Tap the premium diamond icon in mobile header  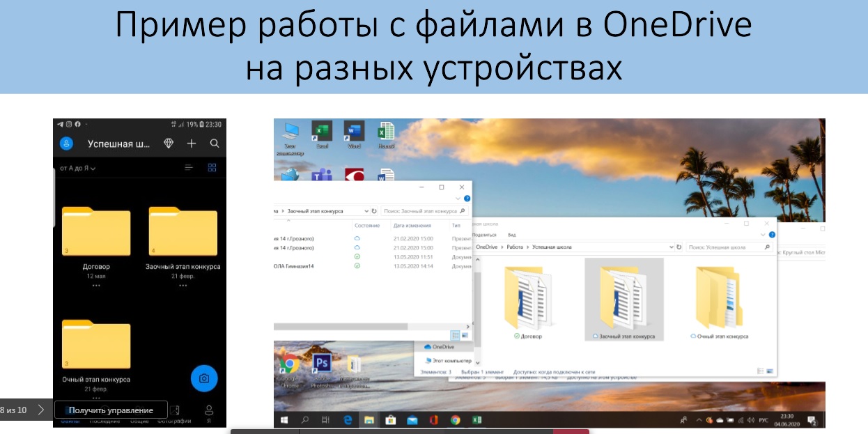(x=169, y=144)
